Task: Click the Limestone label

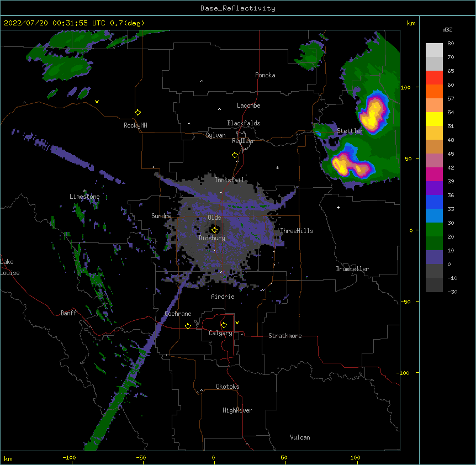Action: click(84, 197)
